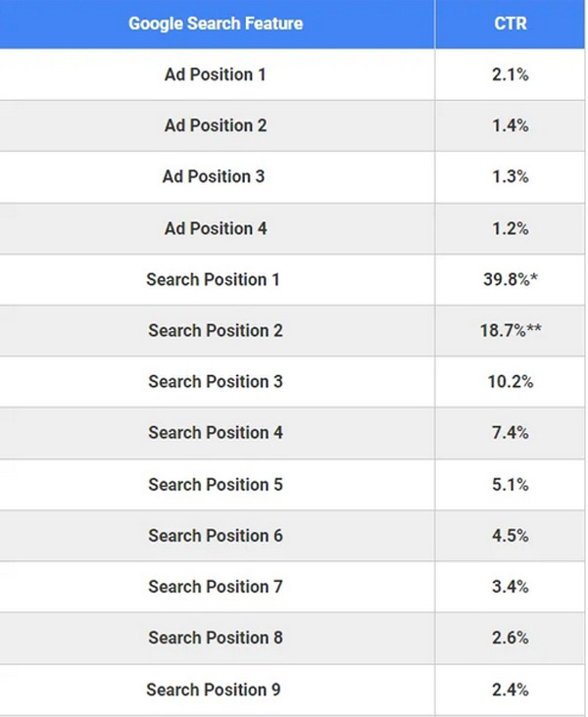Image resolution: width=588 pixels, height=717 pixels.
Task: Select the Search Position 9 label
Action: (x=214, y=690)
